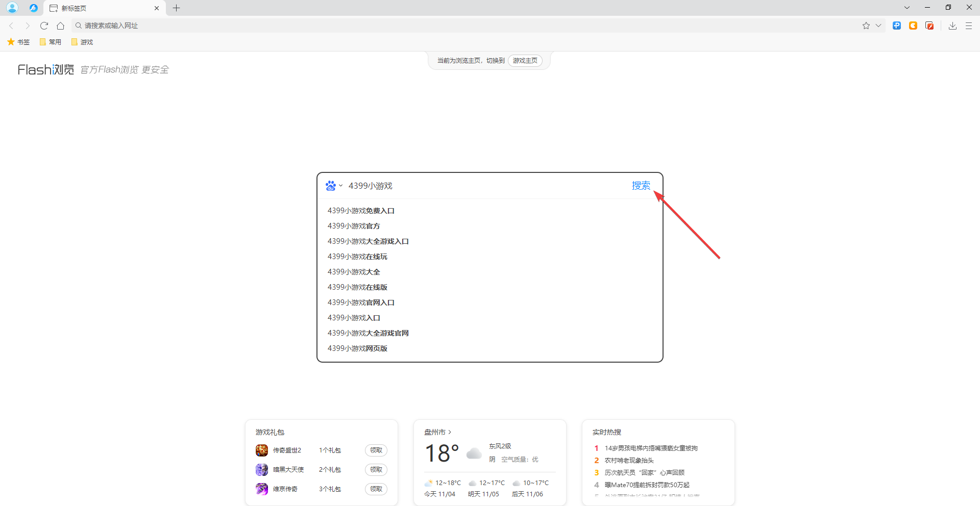Open the 游戏 bookmark folder
Image resolution: width=980 pixels, height=506 pixels.
[82, 42]
